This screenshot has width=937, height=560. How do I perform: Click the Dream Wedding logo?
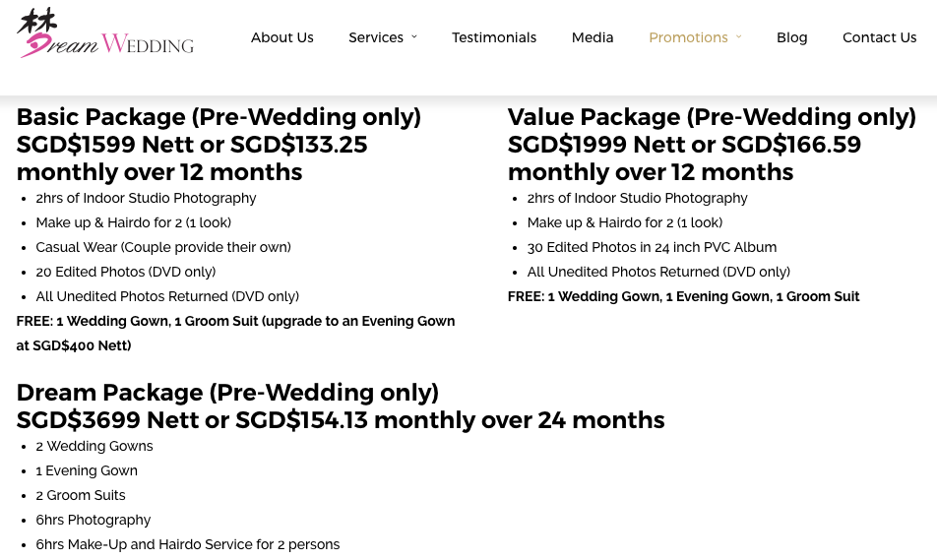(x=105, y=33)
